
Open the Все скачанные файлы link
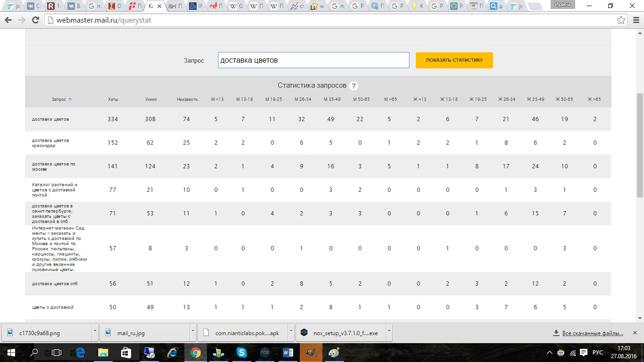click(592, 333)
